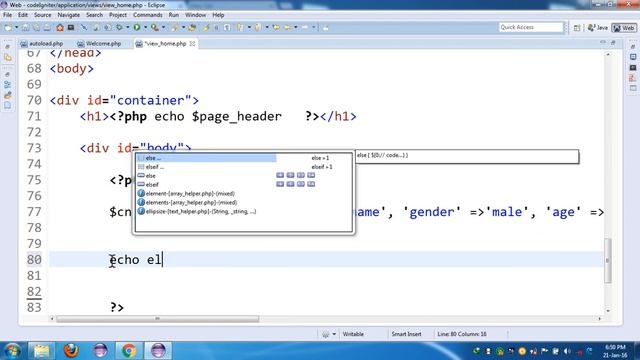Click the Quick Access search field
The image size is (640, 360).
(x=531, y=27)
